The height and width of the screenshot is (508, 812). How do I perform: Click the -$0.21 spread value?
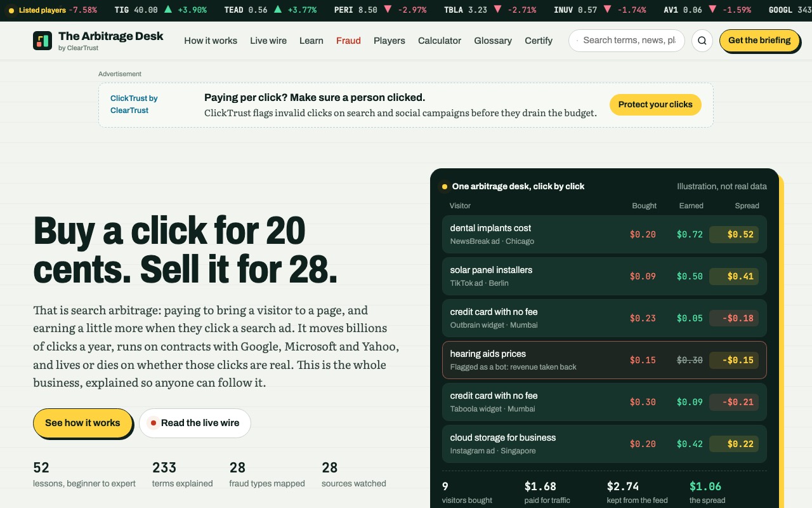click(734, 402)
